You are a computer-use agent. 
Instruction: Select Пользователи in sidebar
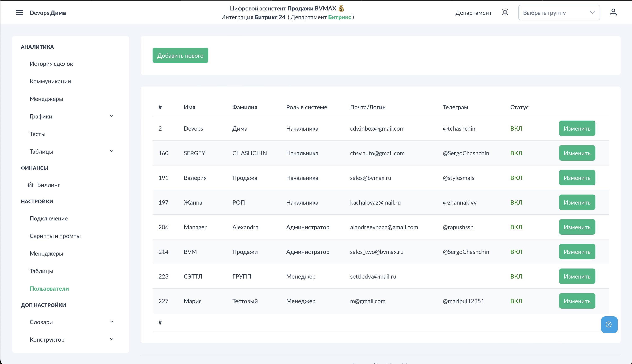(x=49, y=289)
